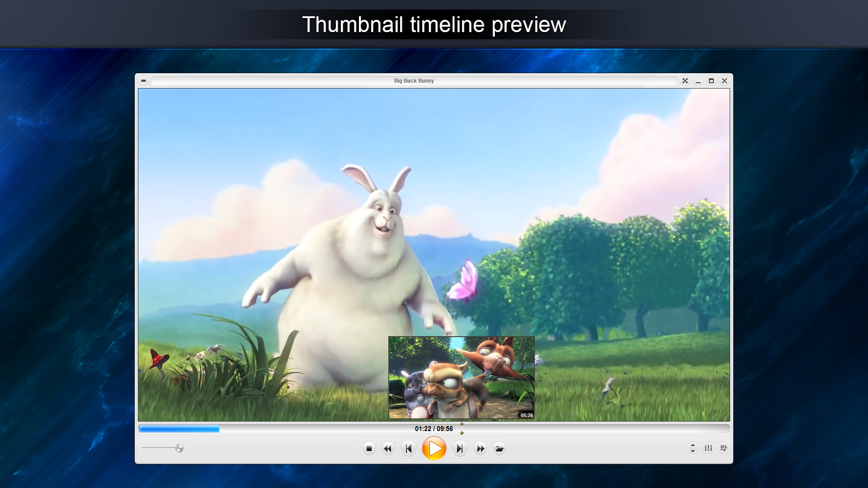
Task: Minimize the player window
Action: tap(699, 81)
